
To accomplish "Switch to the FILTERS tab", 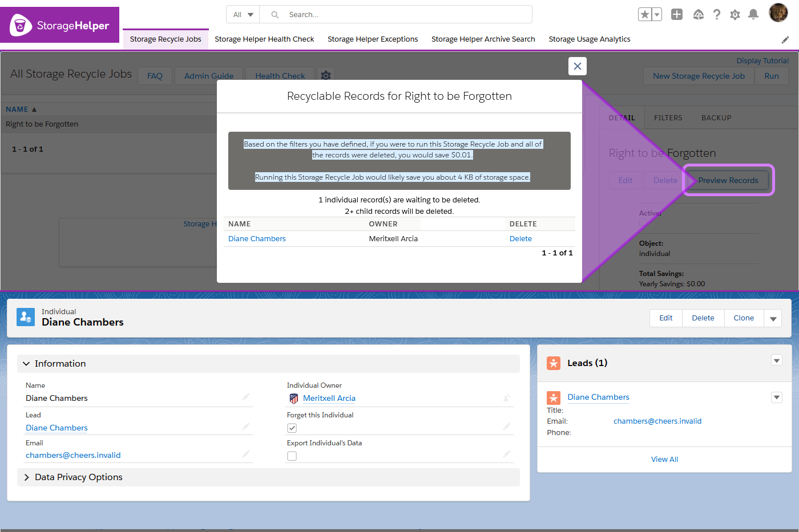I will [x=668, y=118].
